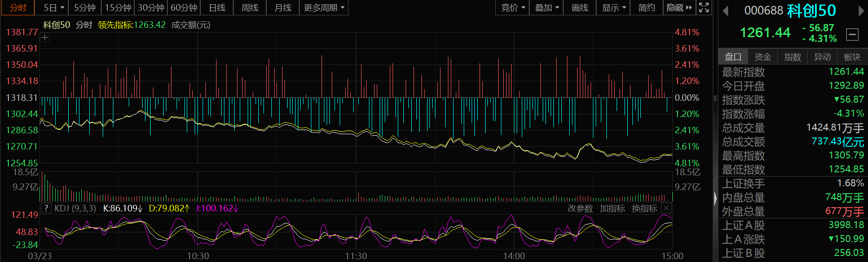Switch to the 资金 tab in right panel

point(763,57)
